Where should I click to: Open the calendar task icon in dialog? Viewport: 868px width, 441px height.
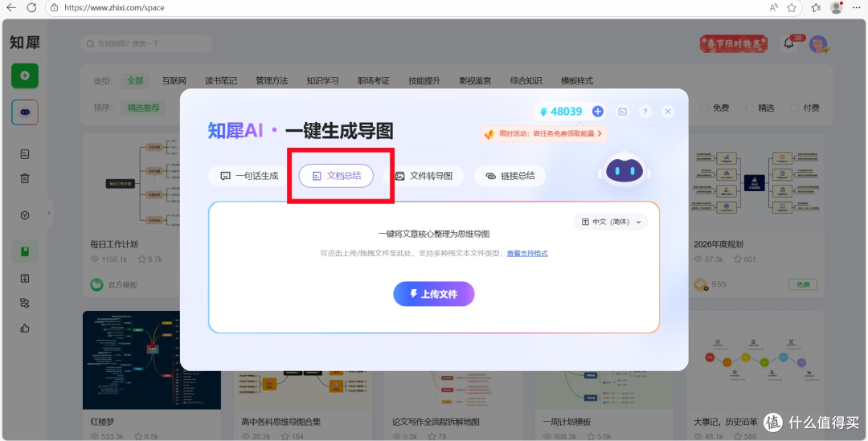pos(623,111)
